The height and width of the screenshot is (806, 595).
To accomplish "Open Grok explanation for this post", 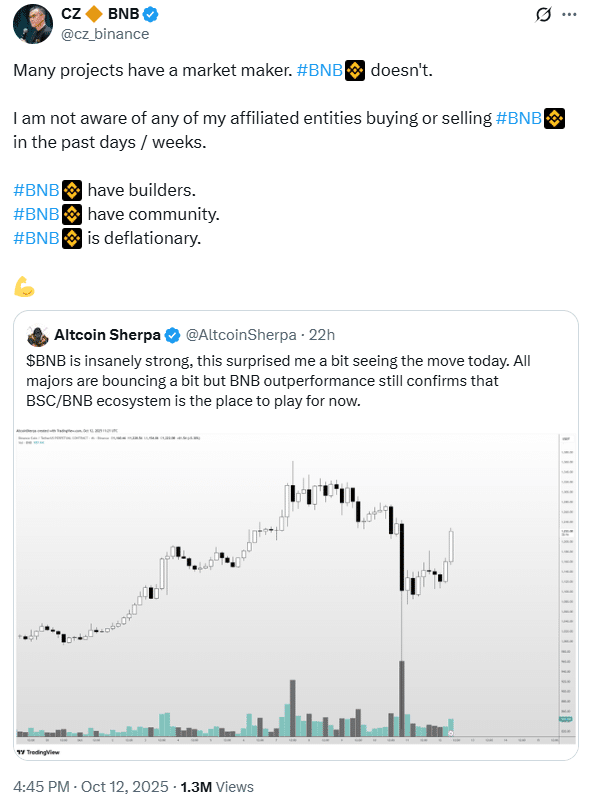I will (542, 15).
